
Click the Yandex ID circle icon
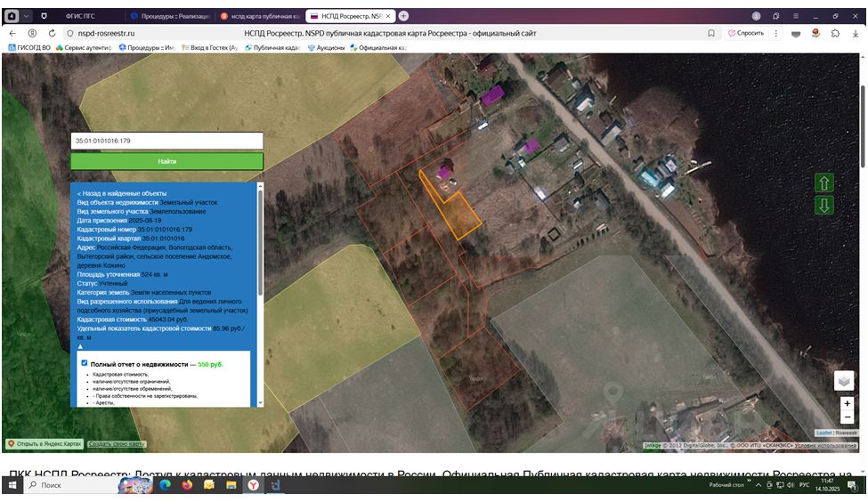pyautogui.click(x=32, y=33)
